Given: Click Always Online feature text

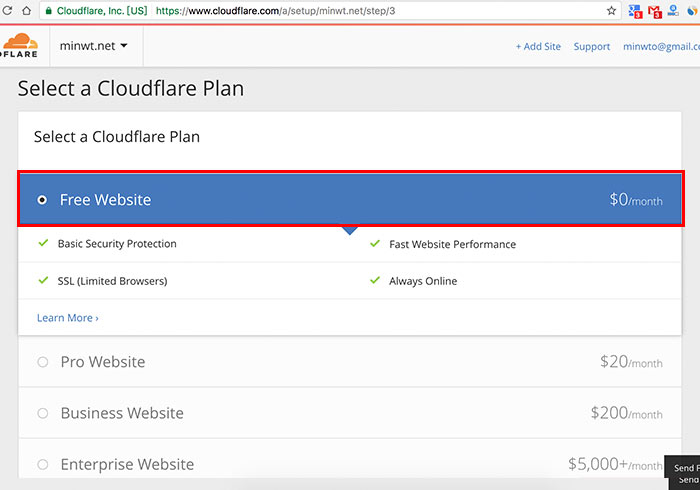Looking at the screenshot, I should (423, 281).
